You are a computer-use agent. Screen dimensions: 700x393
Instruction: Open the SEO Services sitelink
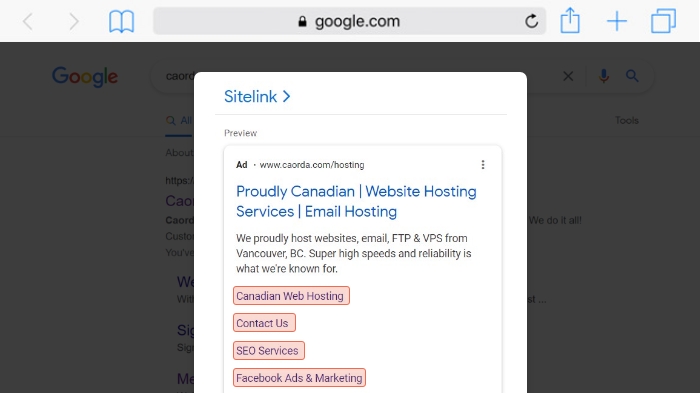pos(269,351)
